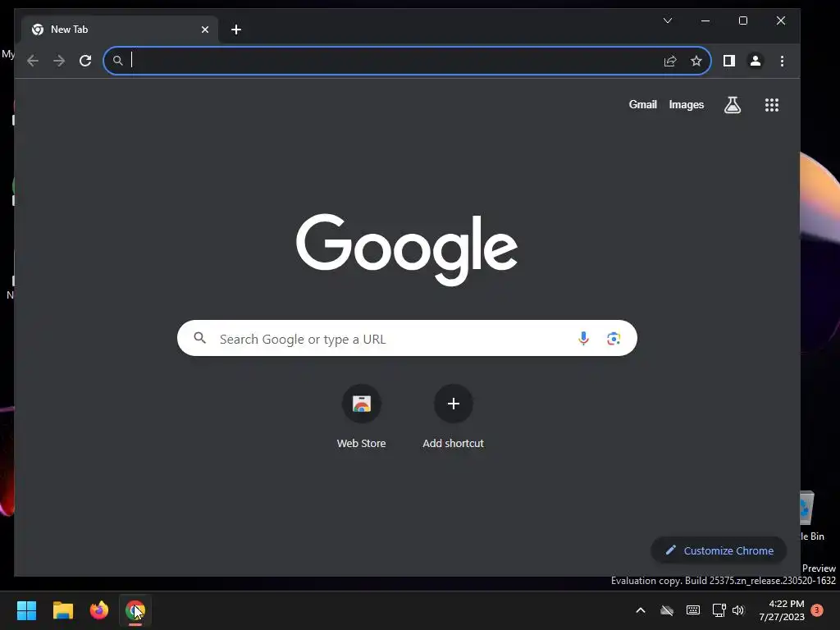
Task: Open Chrome's three-dot menu
Action: tap(782, 61)
